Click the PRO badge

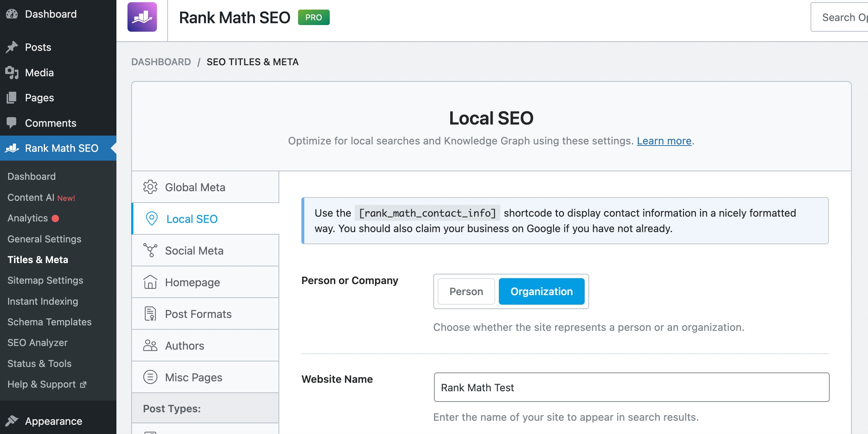[x=314, y=17]
